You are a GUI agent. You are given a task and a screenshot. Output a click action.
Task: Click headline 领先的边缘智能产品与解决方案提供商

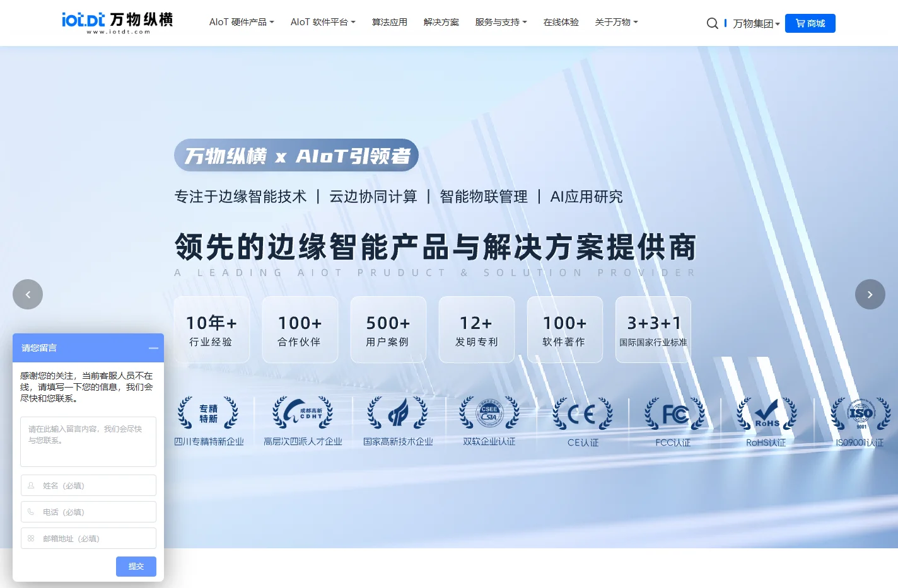click(436, 246)
